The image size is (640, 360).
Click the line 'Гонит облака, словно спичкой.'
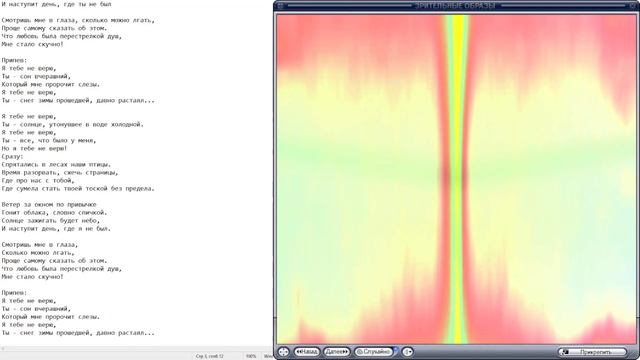click(x=54, y=213)
